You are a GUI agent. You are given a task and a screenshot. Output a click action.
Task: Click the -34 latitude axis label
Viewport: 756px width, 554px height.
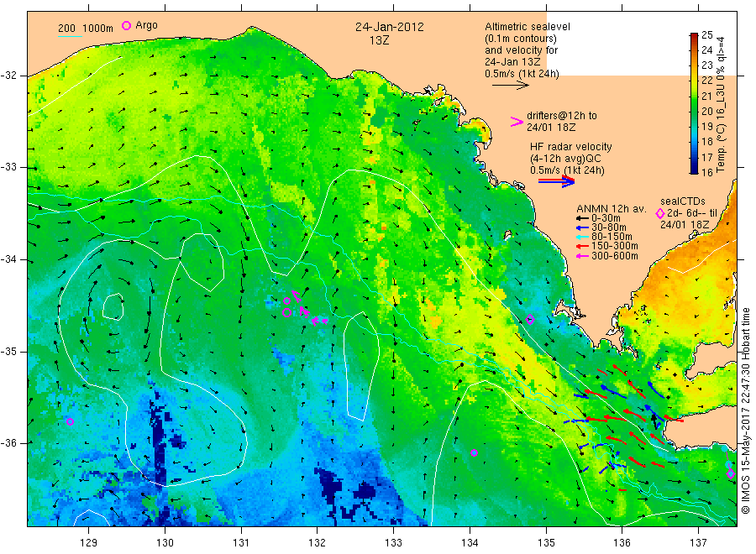14,259
